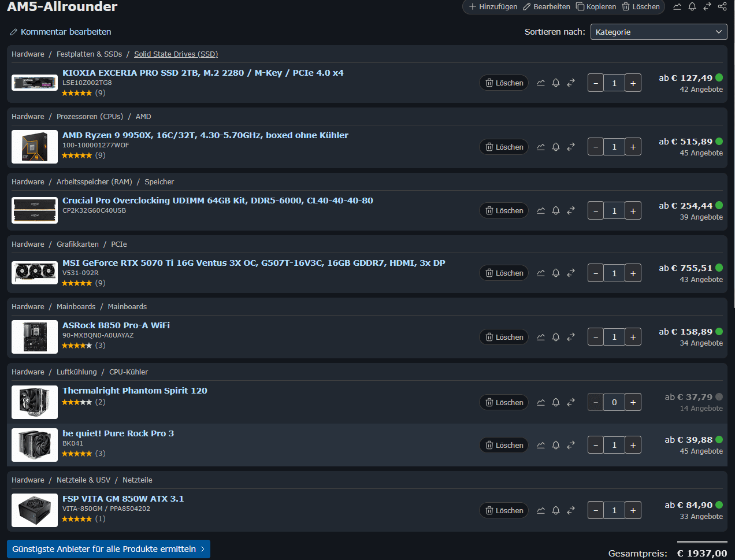This screenshot has height=560, width=735.
Task: Delete the be quiet! Pure Rock Pro 3 entry
Action: pyautogui.click(x=504, y=445)
